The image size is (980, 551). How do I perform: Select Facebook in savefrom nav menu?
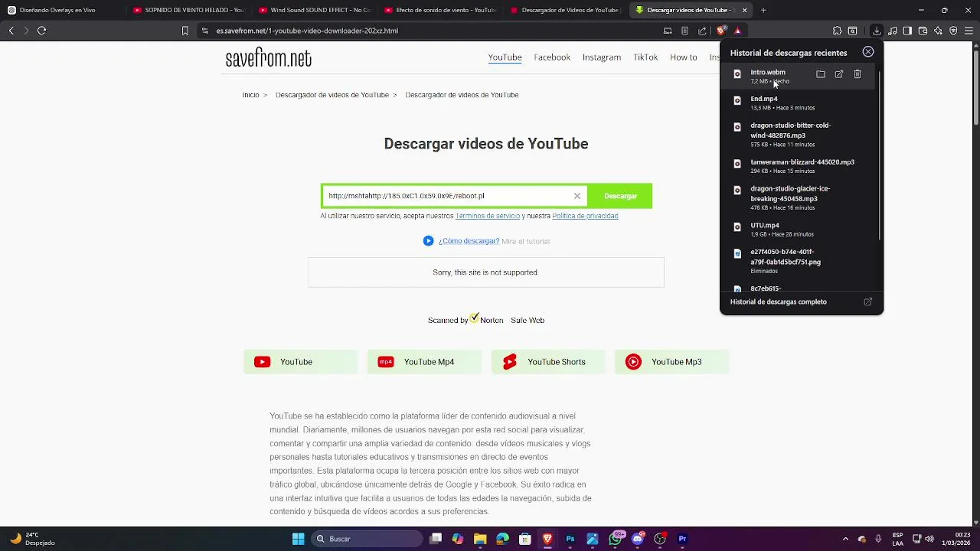tap(552, 57)
